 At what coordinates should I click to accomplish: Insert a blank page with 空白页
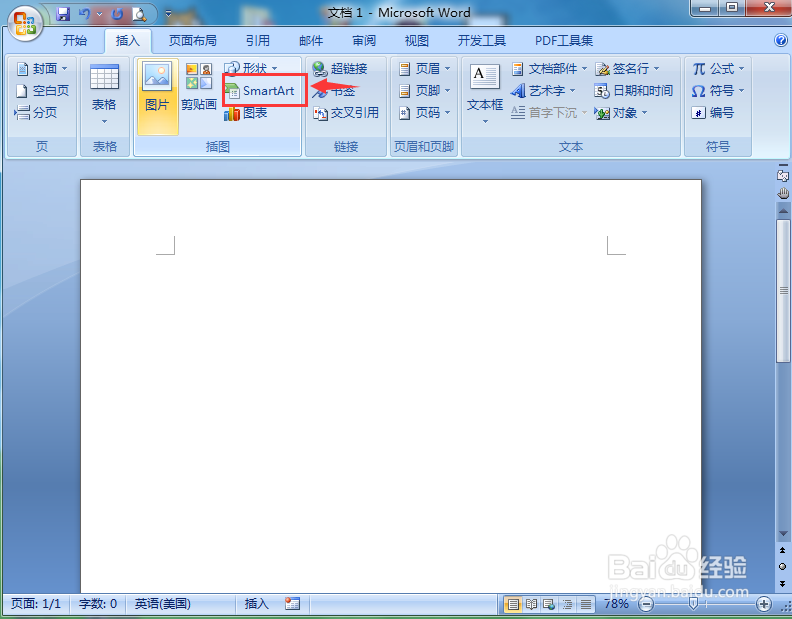(x=42, y=90)
